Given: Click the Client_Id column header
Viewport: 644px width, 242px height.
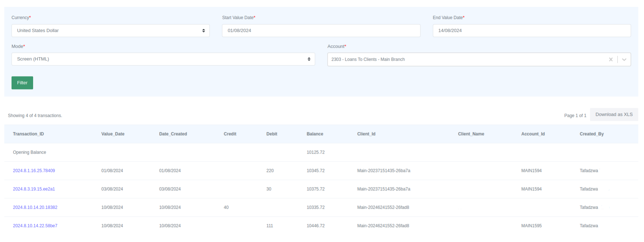Looking at the screenshot, I should [x=366, y=134].
